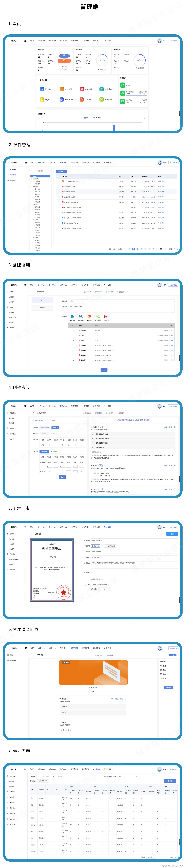Select option A of exam question 1
184x868 pixels.
coord(133,434)
